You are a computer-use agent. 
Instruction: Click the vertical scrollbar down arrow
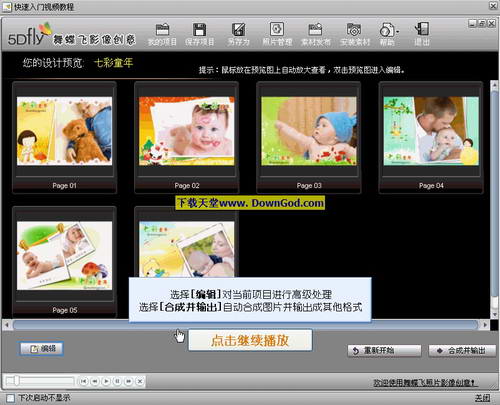[x=494, y=314]
